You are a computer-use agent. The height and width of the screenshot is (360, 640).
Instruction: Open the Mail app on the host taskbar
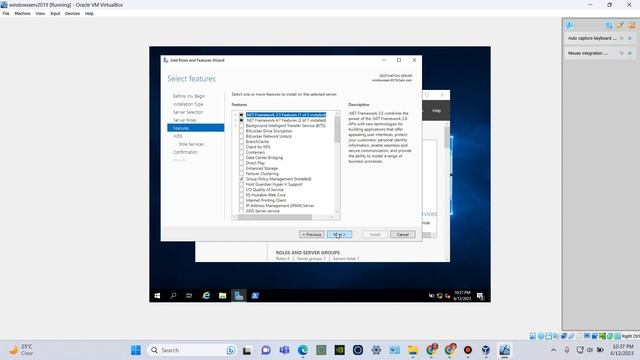(x=394, y=350)
